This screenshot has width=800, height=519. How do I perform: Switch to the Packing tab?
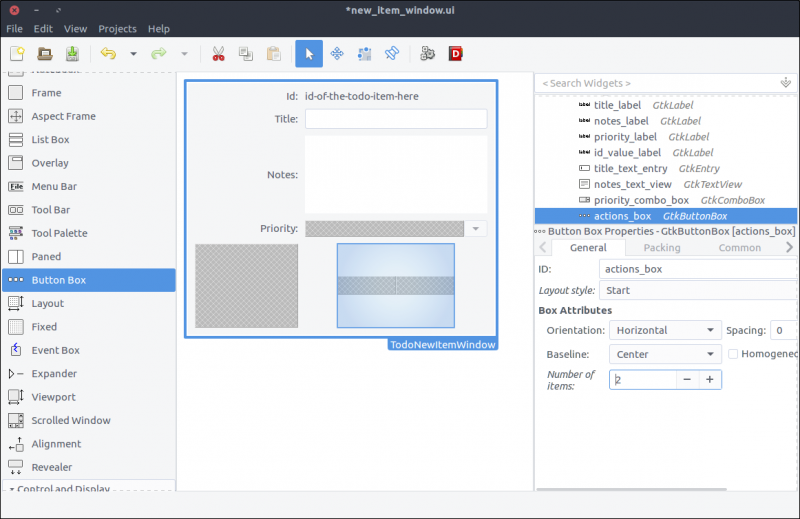(661, 248)
